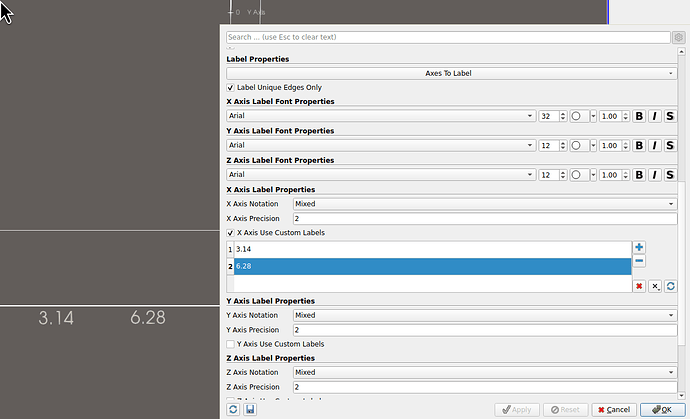This screenshot has width=690, height=419.
Task: Toggle italic for Z Axis label font
Action: click(x=654, y=175)
